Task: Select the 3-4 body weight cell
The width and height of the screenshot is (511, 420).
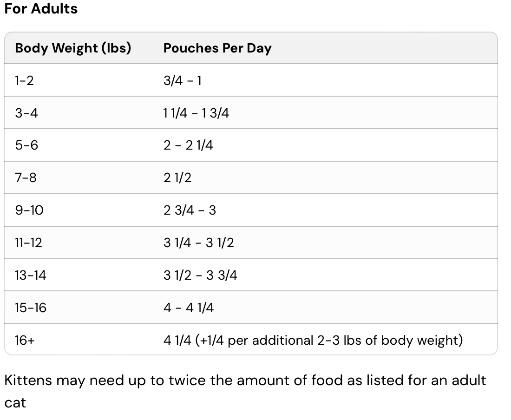Action: point(26,113)
